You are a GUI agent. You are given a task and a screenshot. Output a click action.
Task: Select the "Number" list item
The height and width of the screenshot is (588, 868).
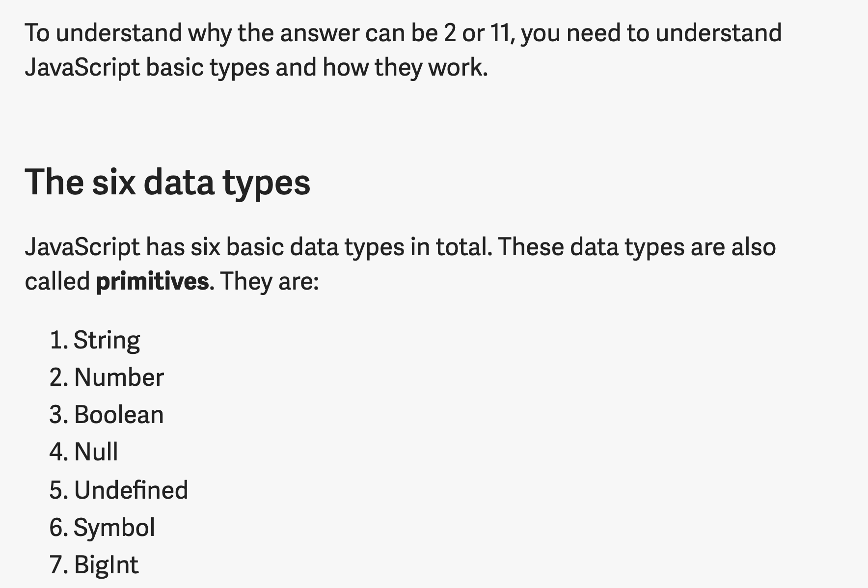tap(119, 377)
